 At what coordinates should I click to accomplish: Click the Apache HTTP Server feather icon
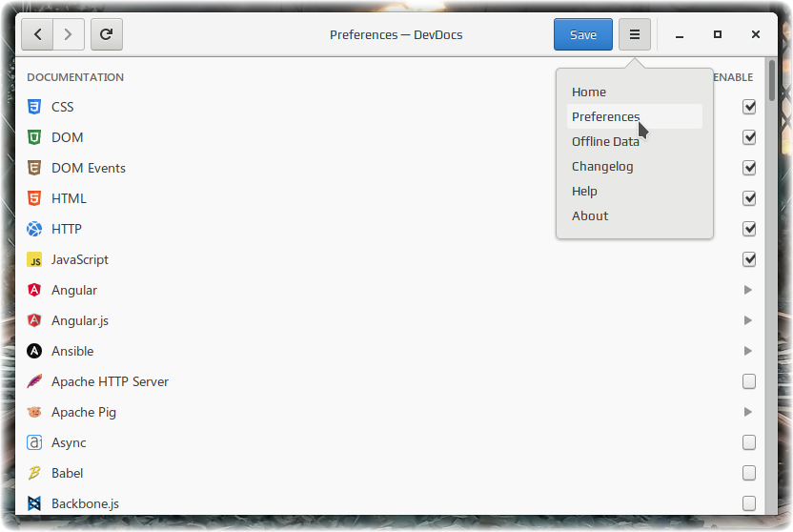[x=34, y=381]
